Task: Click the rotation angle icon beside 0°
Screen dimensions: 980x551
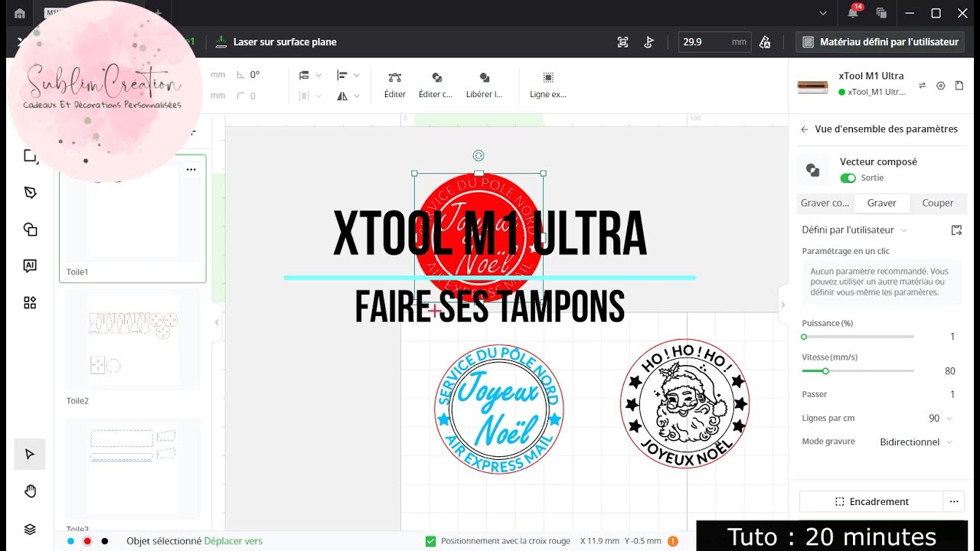Action: [241, 75]
